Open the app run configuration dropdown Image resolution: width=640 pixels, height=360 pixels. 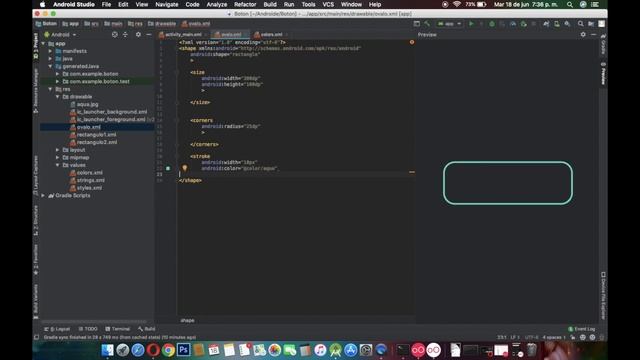click(x=449, y=24)
